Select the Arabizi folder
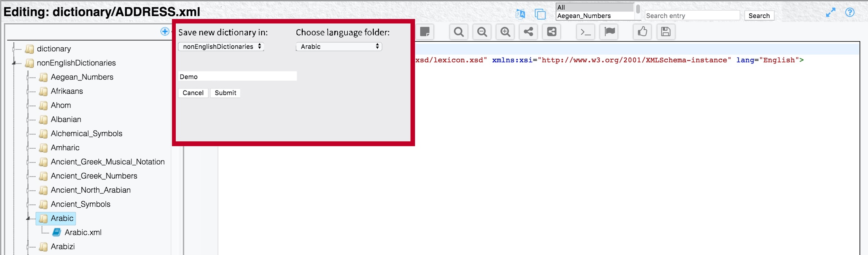 (x=63, y=247)
